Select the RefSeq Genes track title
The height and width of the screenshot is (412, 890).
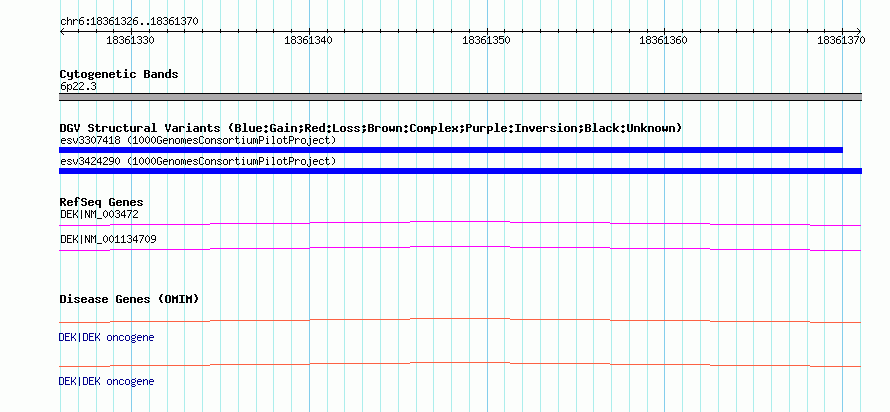[102, 202]
